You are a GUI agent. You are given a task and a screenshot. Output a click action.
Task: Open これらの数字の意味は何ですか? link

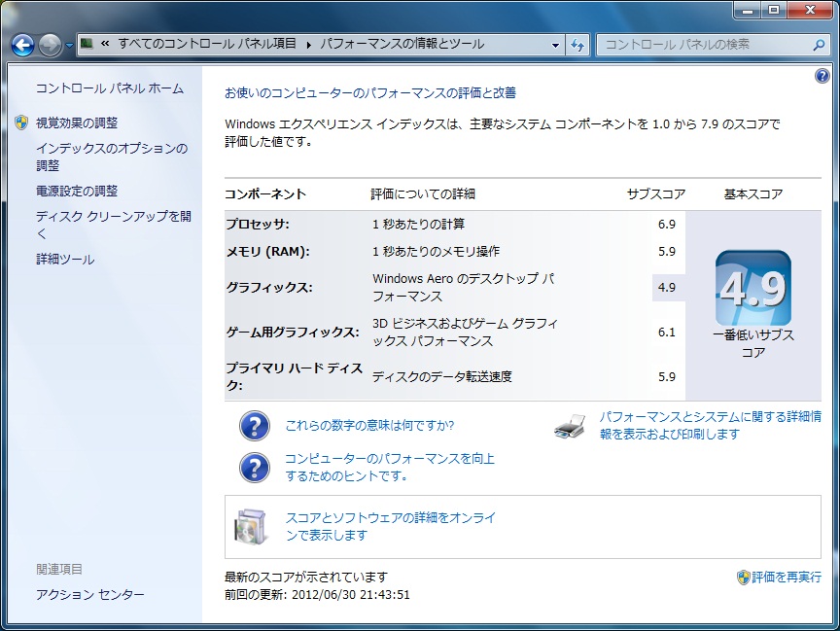(x=369, y=426)
